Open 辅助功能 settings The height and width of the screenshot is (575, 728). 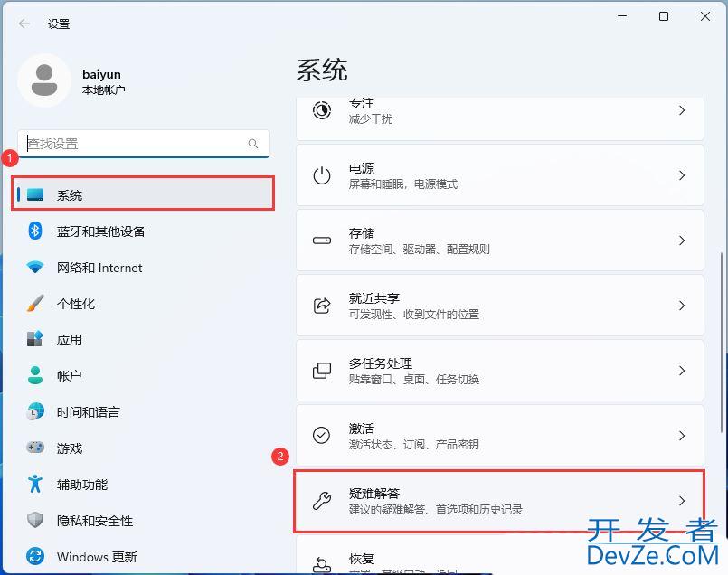143,484
